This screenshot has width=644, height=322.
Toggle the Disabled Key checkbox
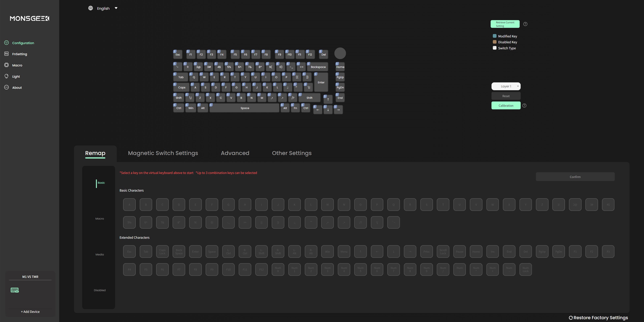(494, 42)
